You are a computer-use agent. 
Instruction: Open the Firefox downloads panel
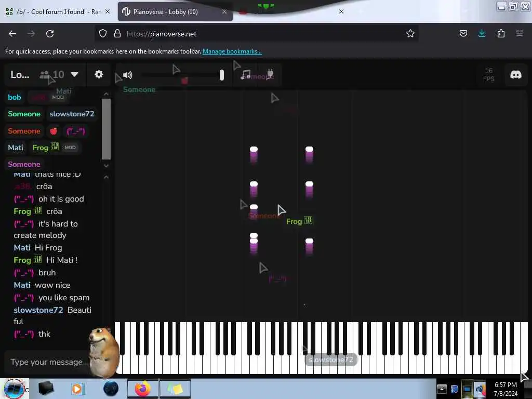point(482,34)
